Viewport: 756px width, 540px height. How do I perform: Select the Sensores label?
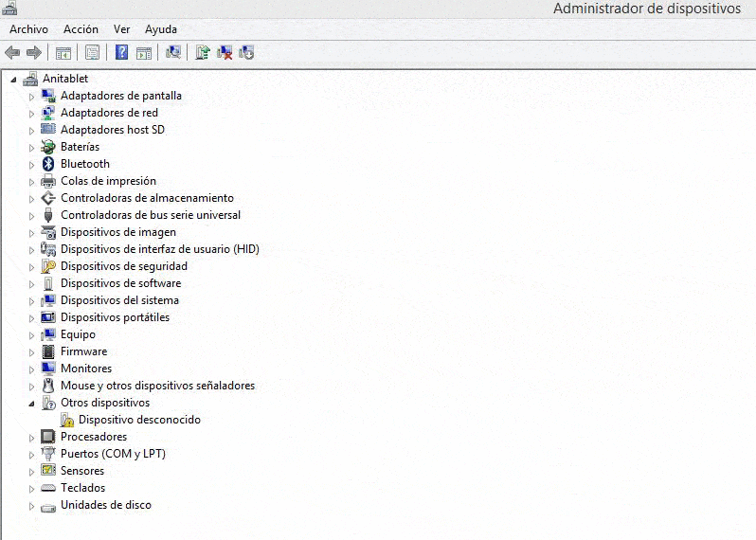point(82,471)
